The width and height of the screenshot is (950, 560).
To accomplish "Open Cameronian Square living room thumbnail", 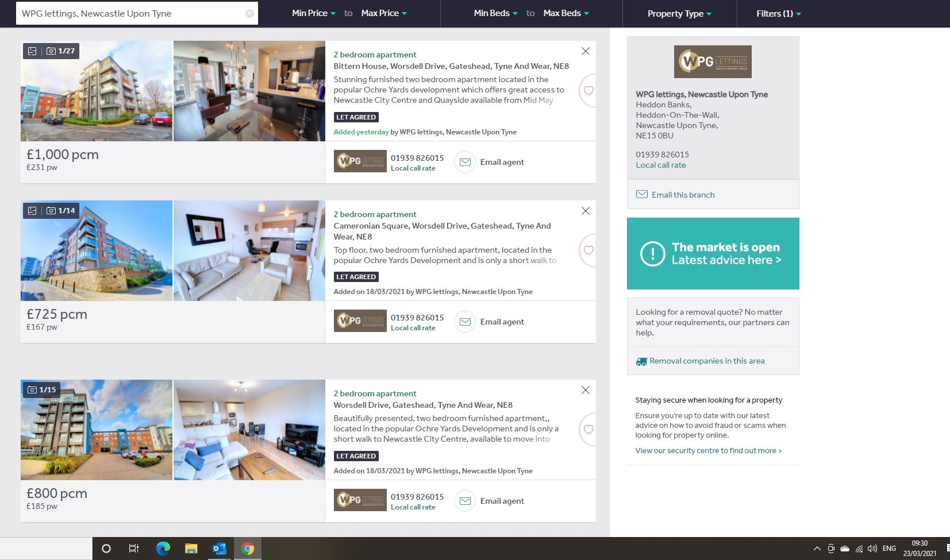I will 249,250.
